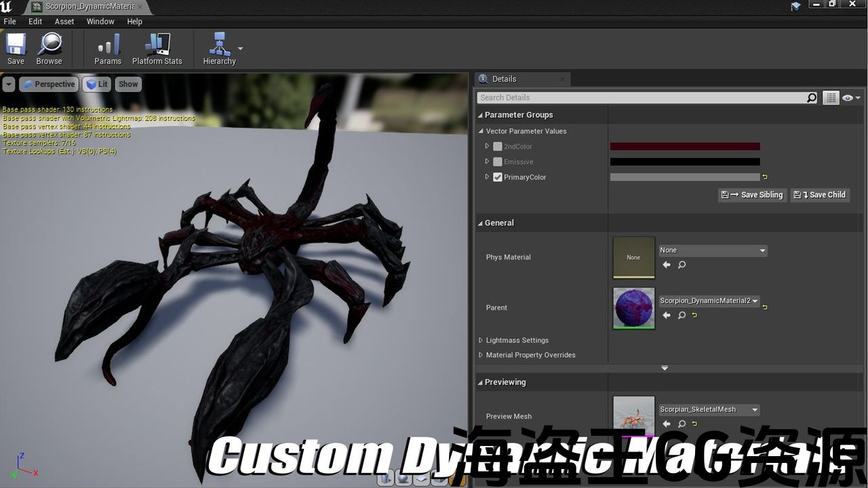Enable the 2ndColor parameter checkbox
The width and height of the screenshot is (868, 488).
pyautogui.click(x=498, y=146)
